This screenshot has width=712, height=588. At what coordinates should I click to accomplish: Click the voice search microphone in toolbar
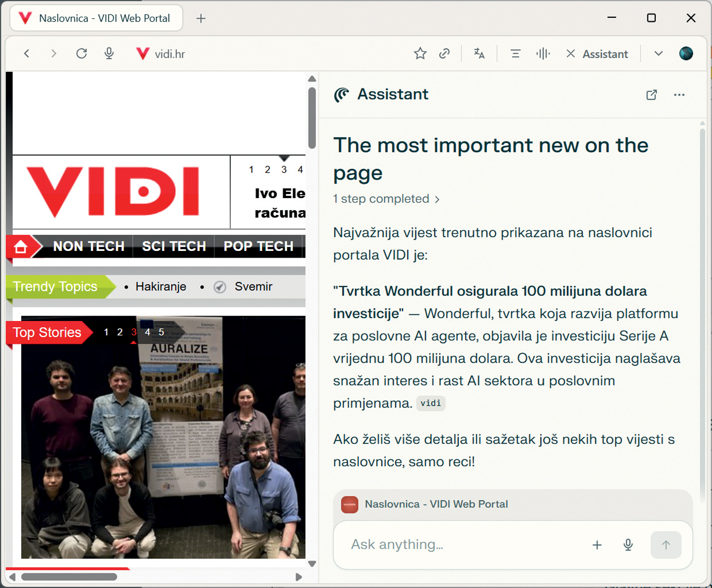[109, 53]
